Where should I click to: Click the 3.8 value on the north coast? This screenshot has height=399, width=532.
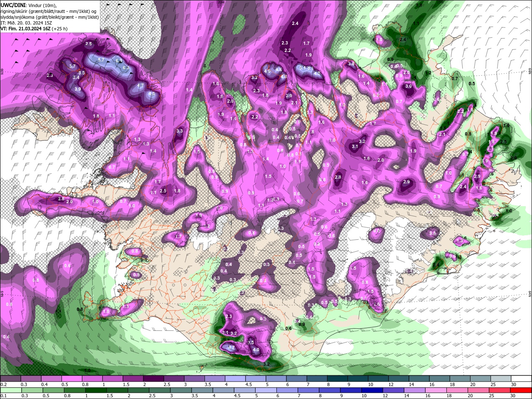351,64
